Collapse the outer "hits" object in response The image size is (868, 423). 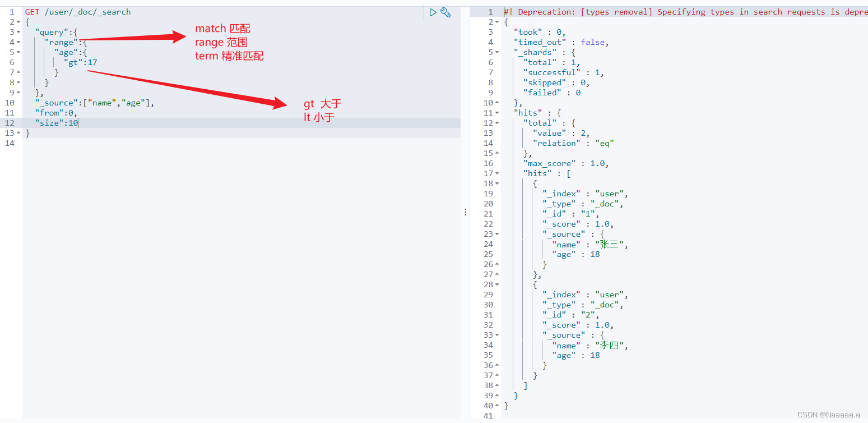[497, 113]
